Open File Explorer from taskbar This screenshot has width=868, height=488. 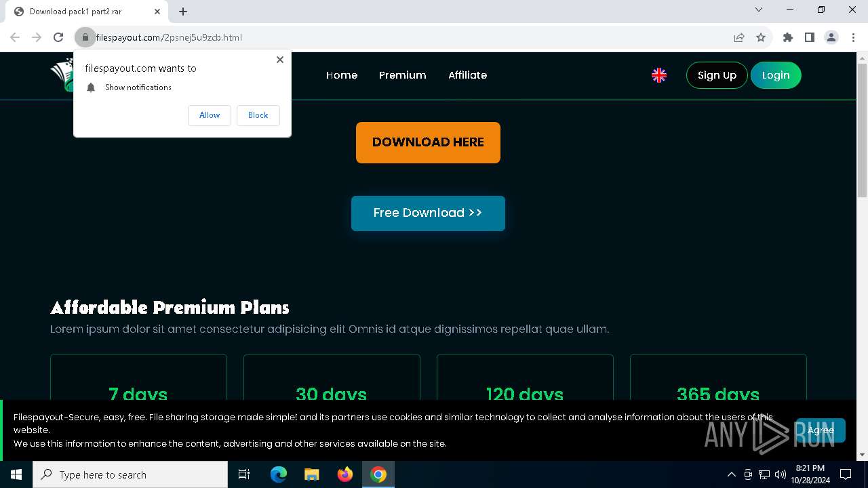(x=312, y=474)
